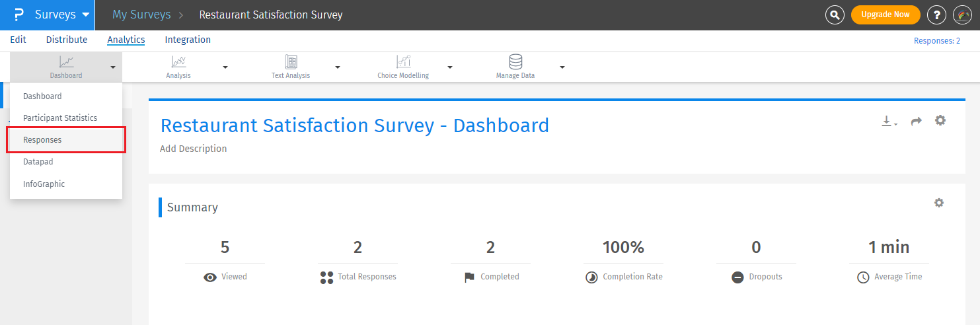Open dashboard settings gear icon
This screenshot has height=325, width=980.
point(940,120)
